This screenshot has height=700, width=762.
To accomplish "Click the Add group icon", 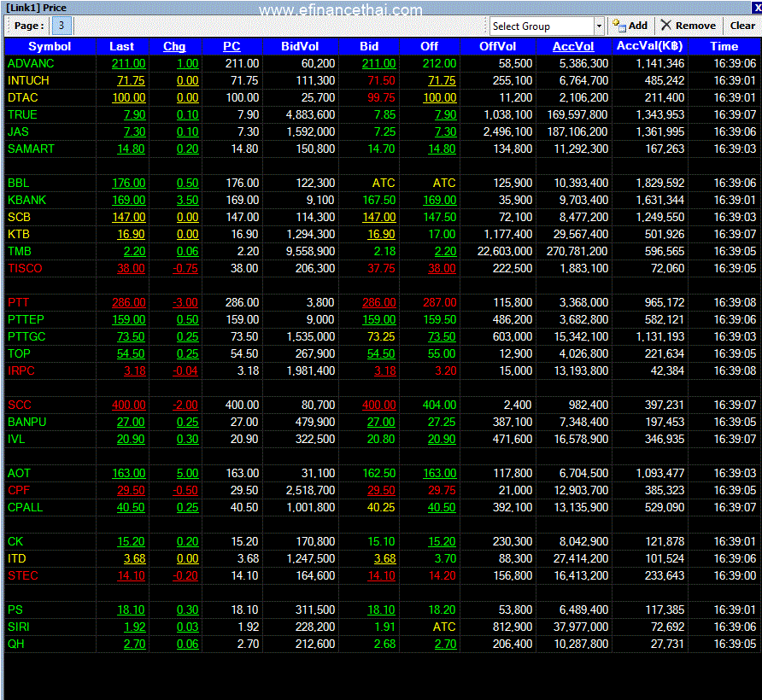I will pos(618,26).
